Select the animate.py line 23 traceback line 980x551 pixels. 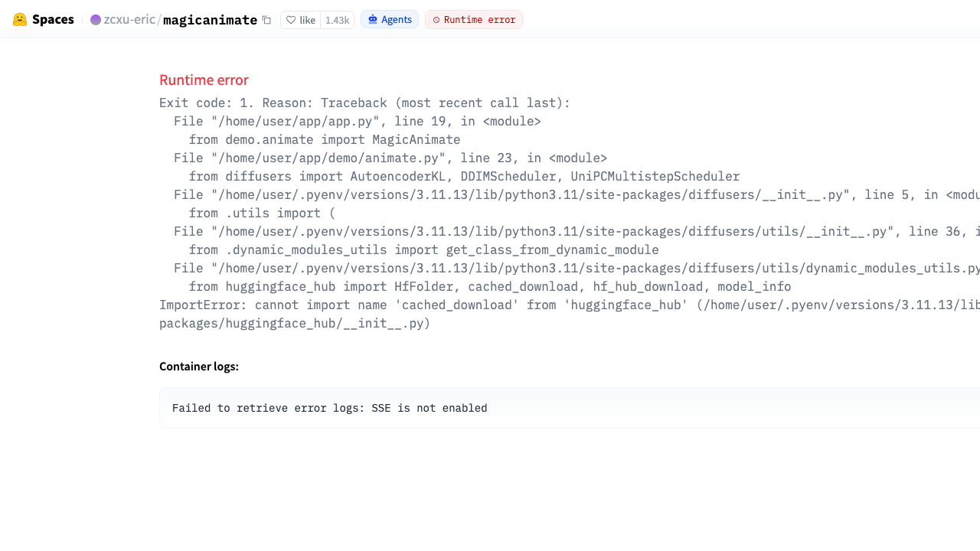[x=390, y=158]
